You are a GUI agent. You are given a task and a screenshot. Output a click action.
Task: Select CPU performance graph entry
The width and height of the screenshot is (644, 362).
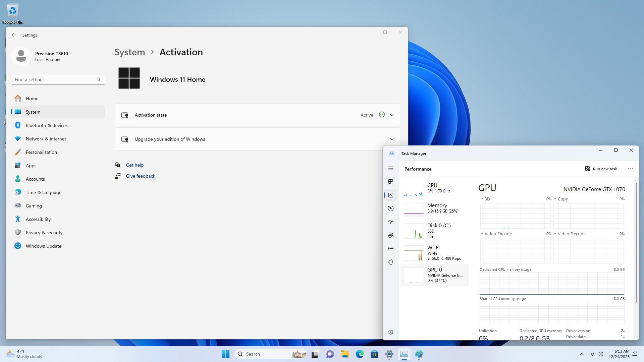(x=435, y=190)
